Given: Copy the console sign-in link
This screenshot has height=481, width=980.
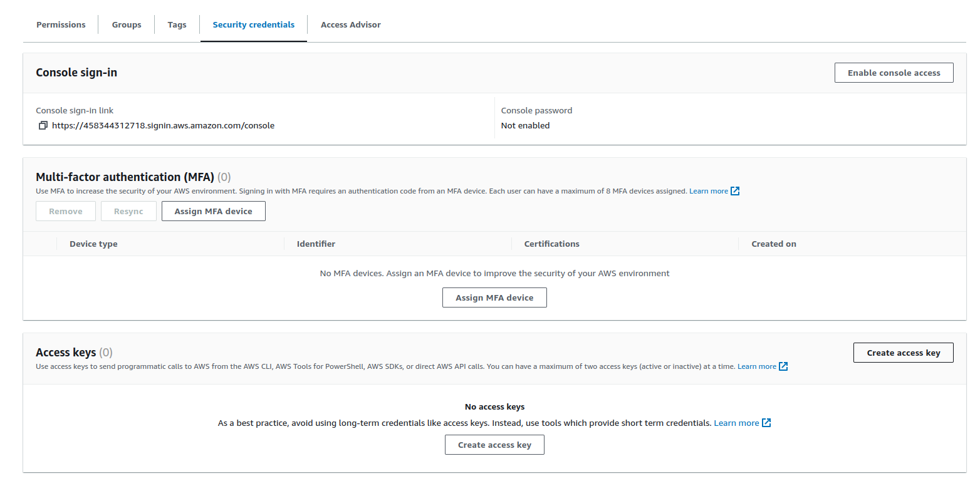Looking at the screenshot, I should coord(43,125).
